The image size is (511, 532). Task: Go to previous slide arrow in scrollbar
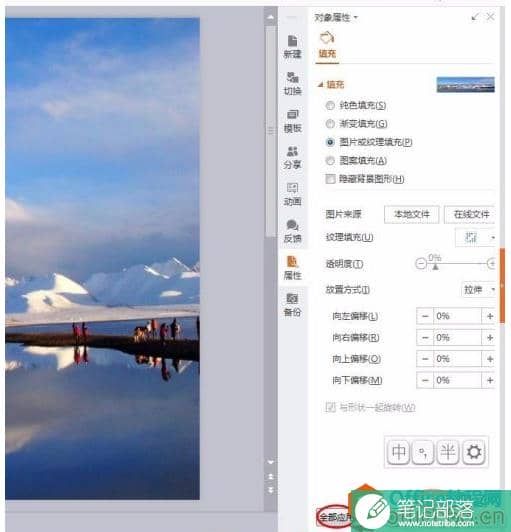pyautogui.click(x=270, y=477)
